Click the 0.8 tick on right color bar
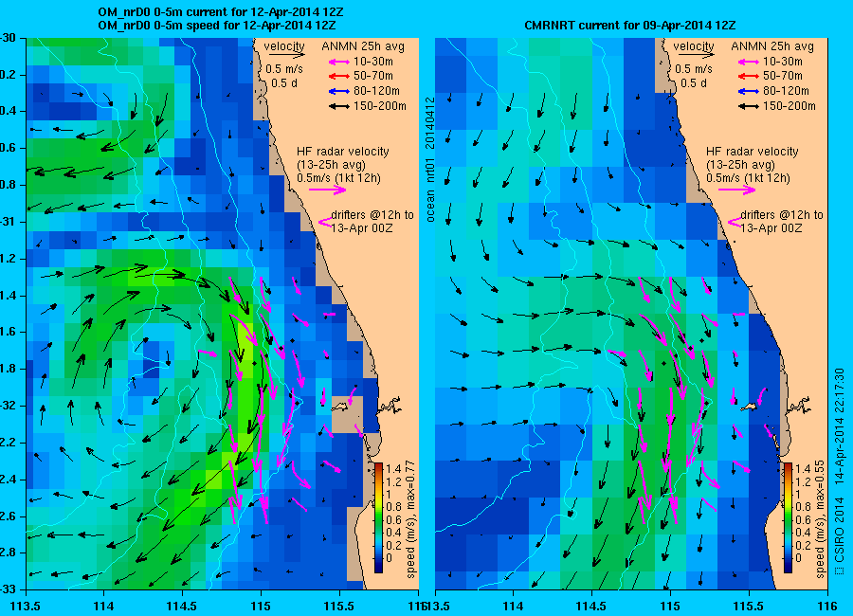853x616 pixels. coord(803,507)
